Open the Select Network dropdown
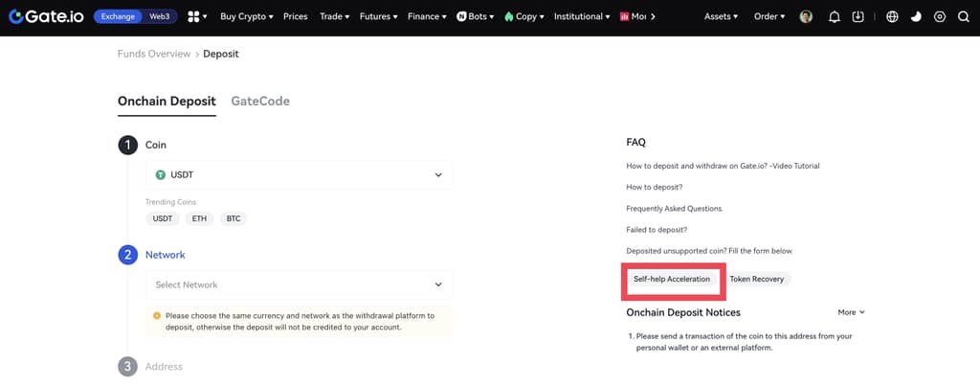 pos(299,285)
